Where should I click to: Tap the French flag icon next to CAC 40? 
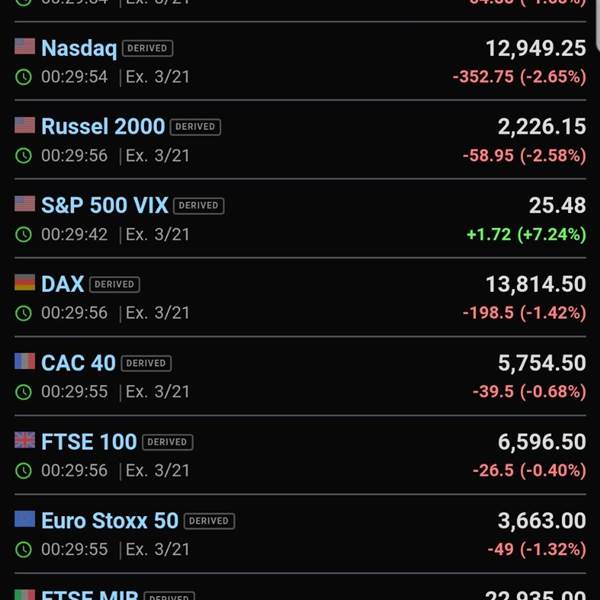point(24,361)
